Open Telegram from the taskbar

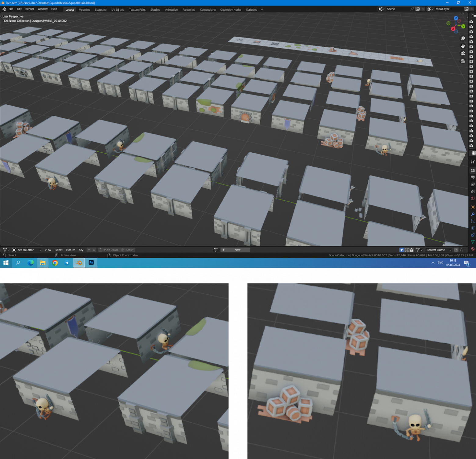point(67,263)
